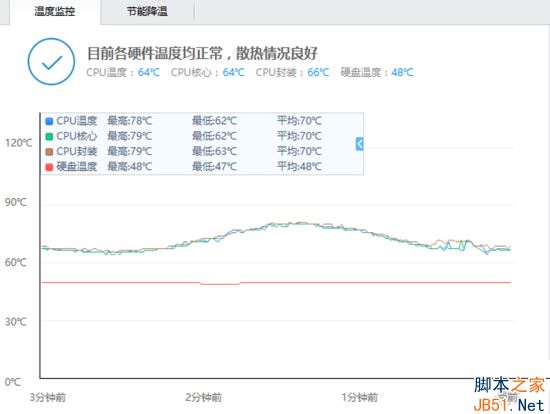Click the 120℃ axis label
550x414 pixels.
19,143
